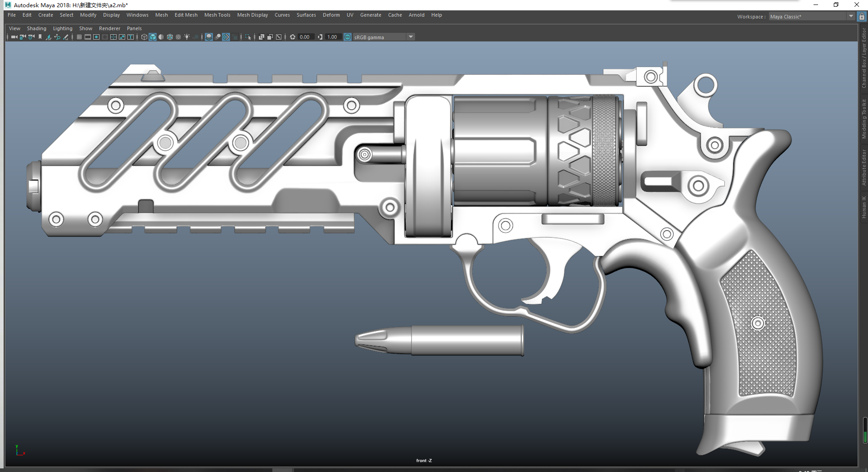
Task: Select the Grease Pencil tool icon
Action: click(x=66, y=37)
